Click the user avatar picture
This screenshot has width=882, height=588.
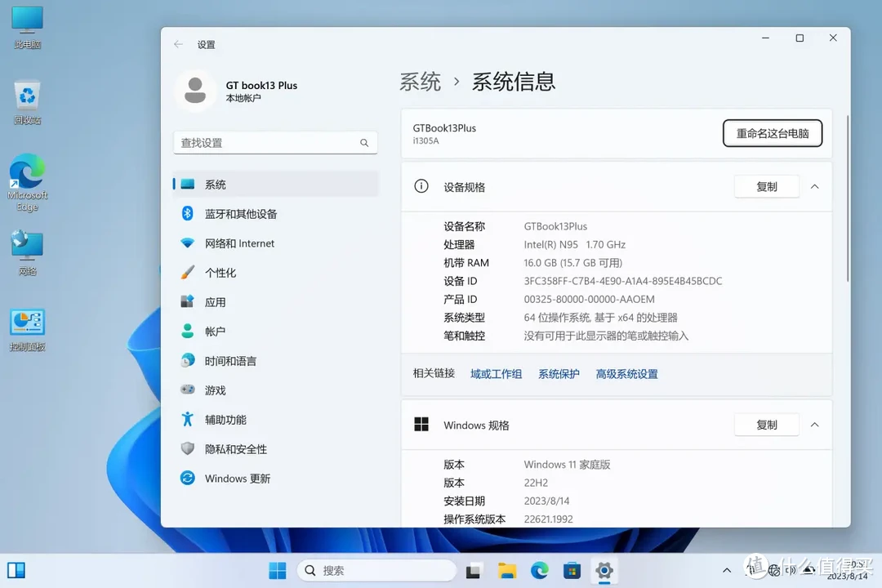coord(195,91)
